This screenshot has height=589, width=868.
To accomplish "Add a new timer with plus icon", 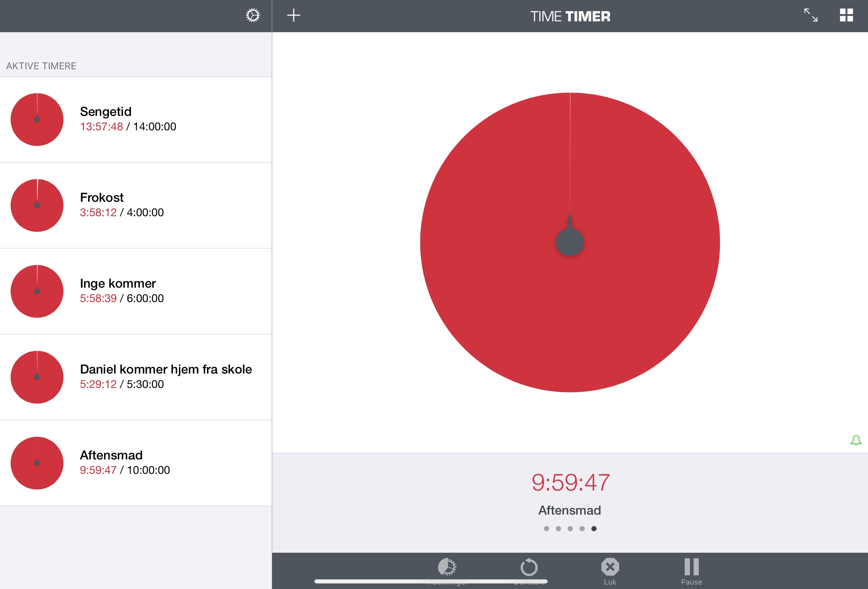I will click(x=294, y=15).
